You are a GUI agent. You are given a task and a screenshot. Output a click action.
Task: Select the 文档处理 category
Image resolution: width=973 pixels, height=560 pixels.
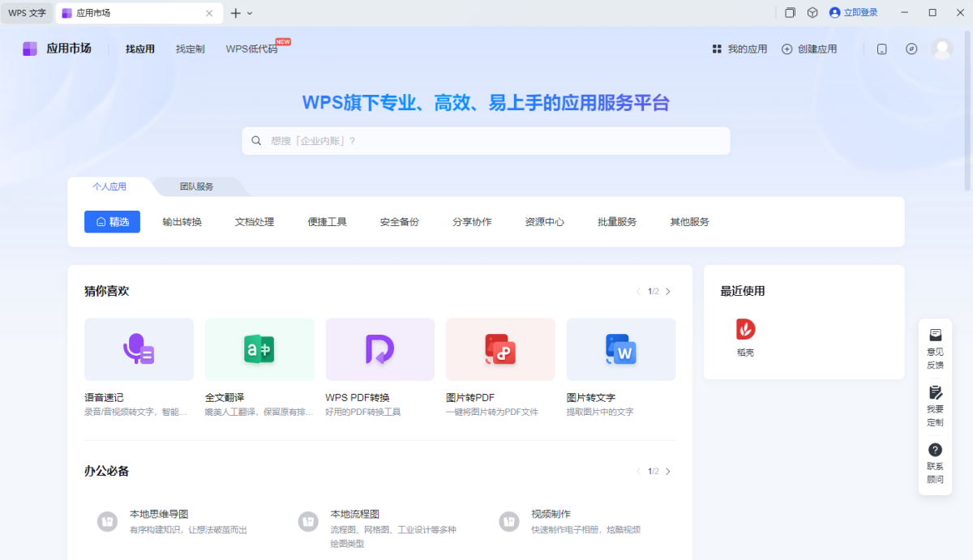coord(255,222)
